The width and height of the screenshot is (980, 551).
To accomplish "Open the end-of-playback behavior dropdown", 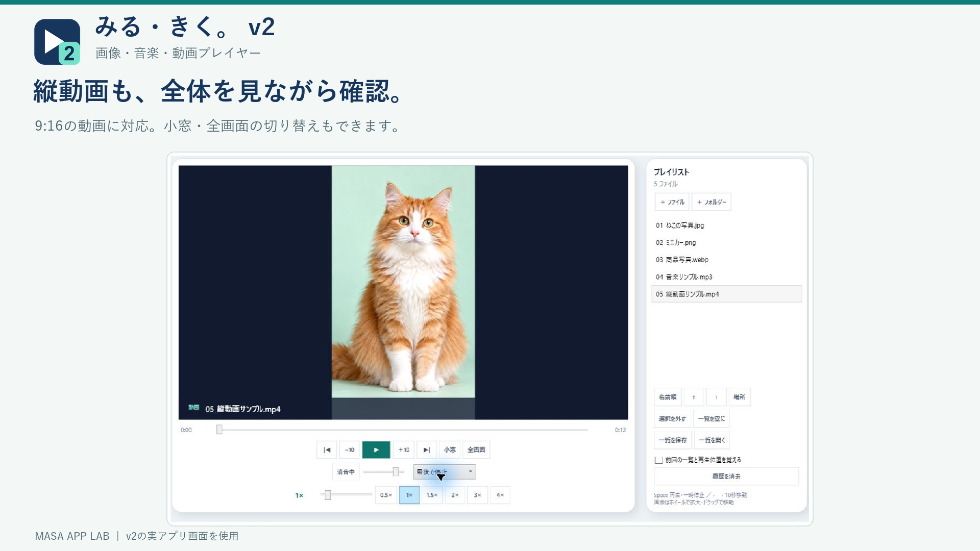I will coord(445,472).
